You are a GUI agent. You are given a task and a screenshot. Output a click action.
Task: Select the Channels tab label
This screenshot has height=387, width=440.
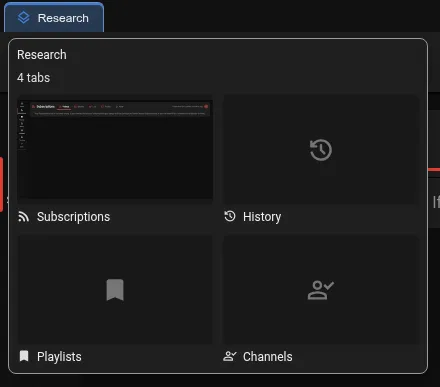click(268, 357)
